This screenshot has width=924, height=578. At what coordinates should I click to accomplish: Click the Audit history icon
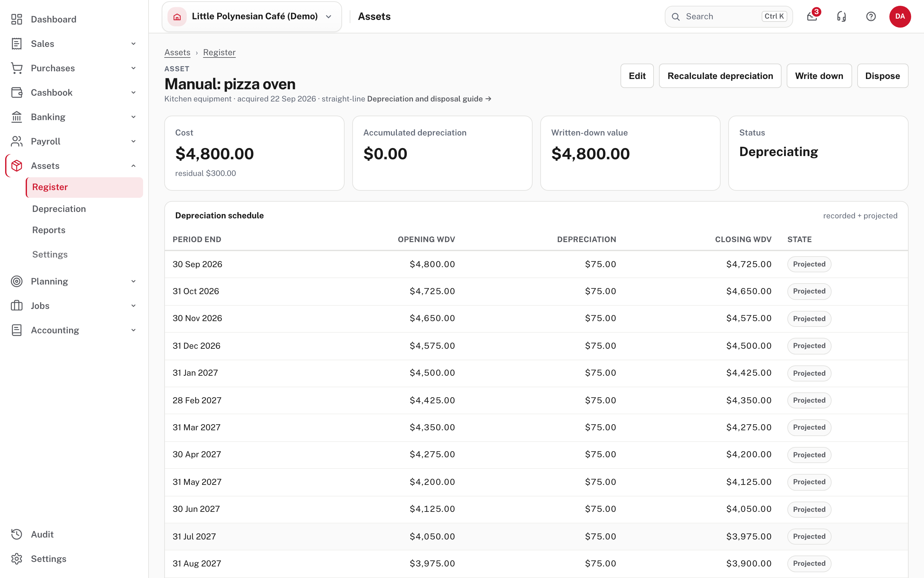(x=16, y=534)
